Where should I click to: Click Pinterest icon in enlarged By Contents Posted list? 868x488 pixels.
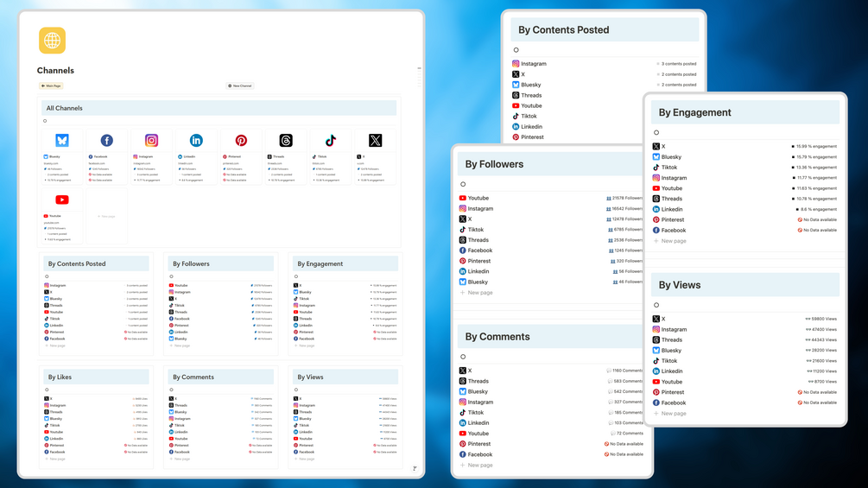[516, 137]
